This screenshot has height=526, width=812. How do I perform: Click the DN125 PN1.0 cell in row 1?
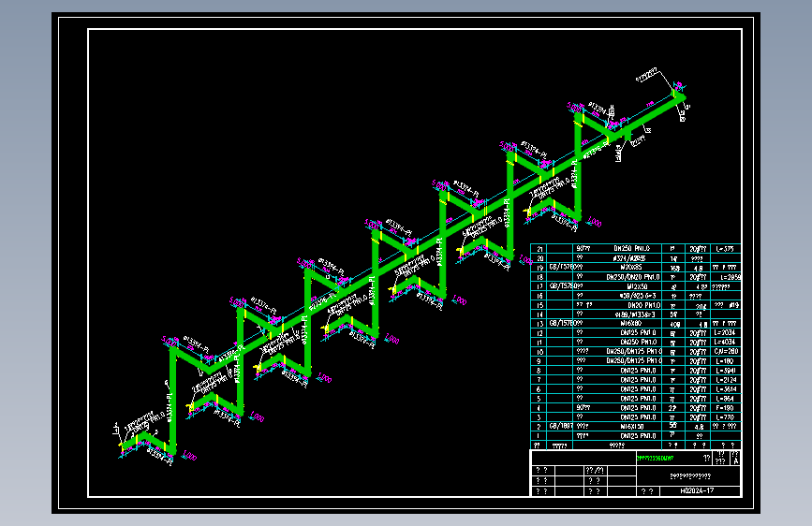click(x=638, y=436)
